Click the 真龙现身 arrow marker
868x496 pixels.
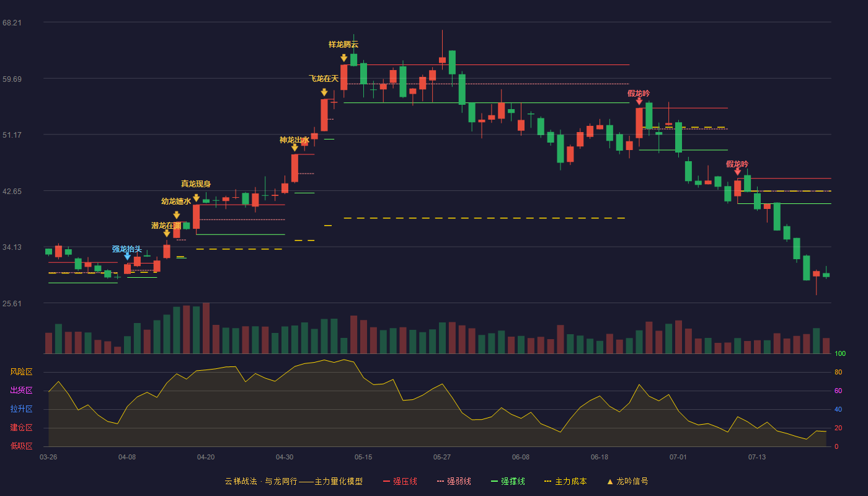[x=197, y=198]
